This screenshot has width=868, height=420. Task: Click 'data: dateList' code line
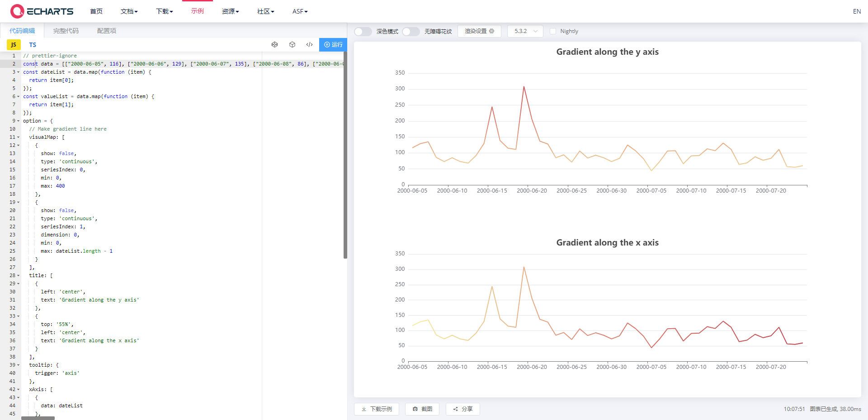[x=61, y=406]
